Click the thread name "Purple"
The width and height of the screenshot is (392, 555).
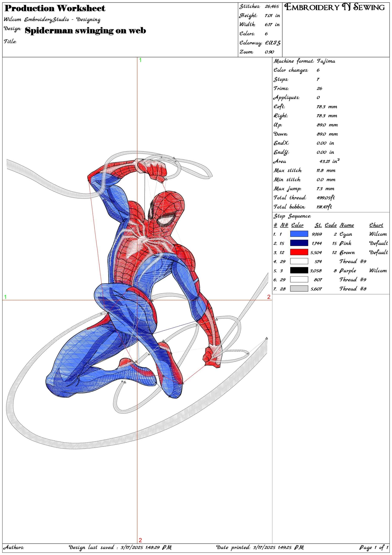348,271
